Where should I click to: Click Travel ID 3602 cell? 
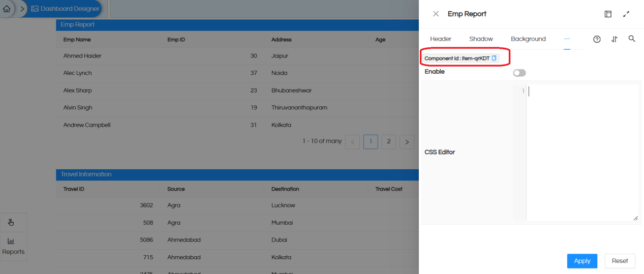[x=146, y=205]
